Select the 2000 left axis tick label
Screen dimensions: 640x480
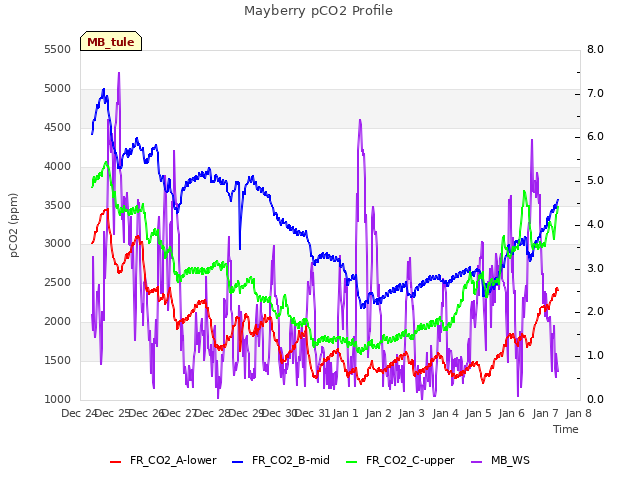click(x=58, y=322)
